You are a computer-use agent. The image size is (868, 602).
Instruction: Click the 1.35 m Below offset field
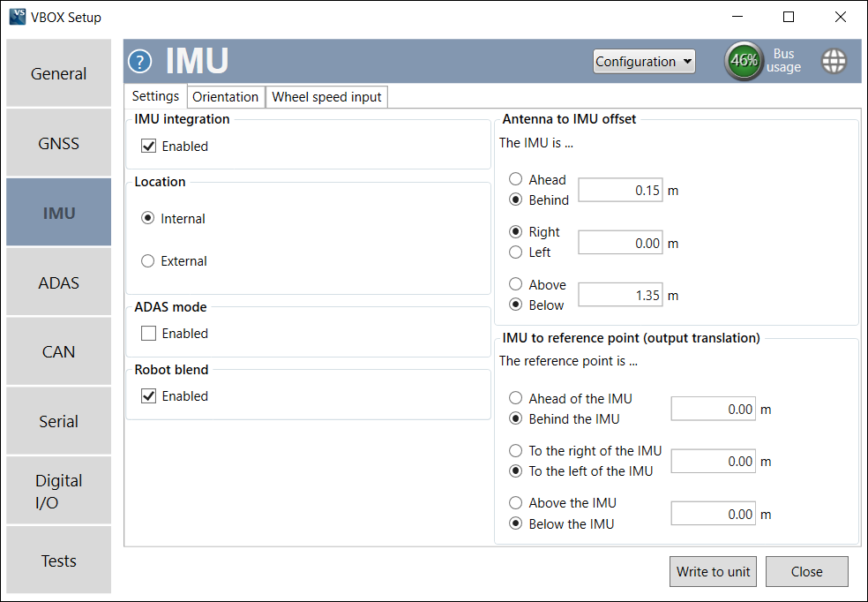pos(620,295)
